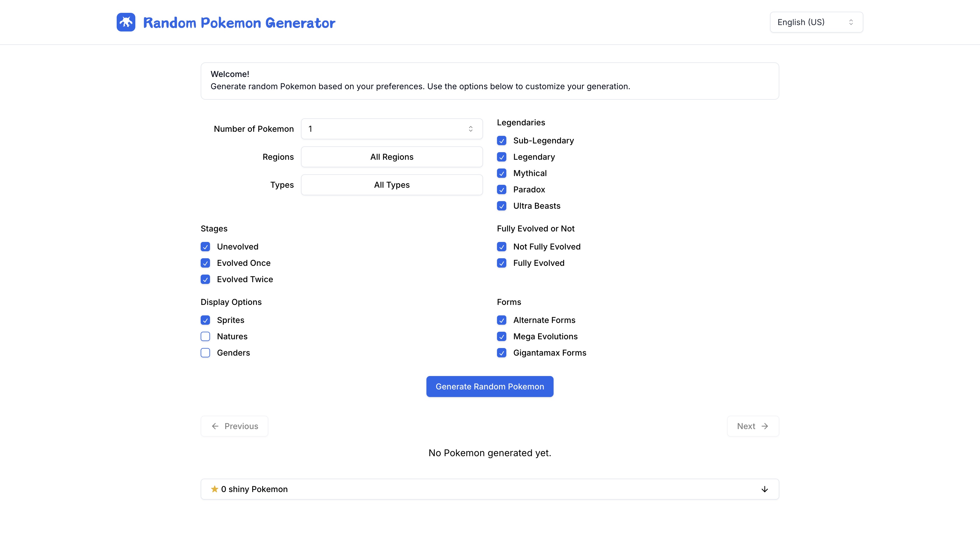Uncheck the Gigantamax Forms checkbox
This screenshot has width=980, height=541.
point(502,353)
